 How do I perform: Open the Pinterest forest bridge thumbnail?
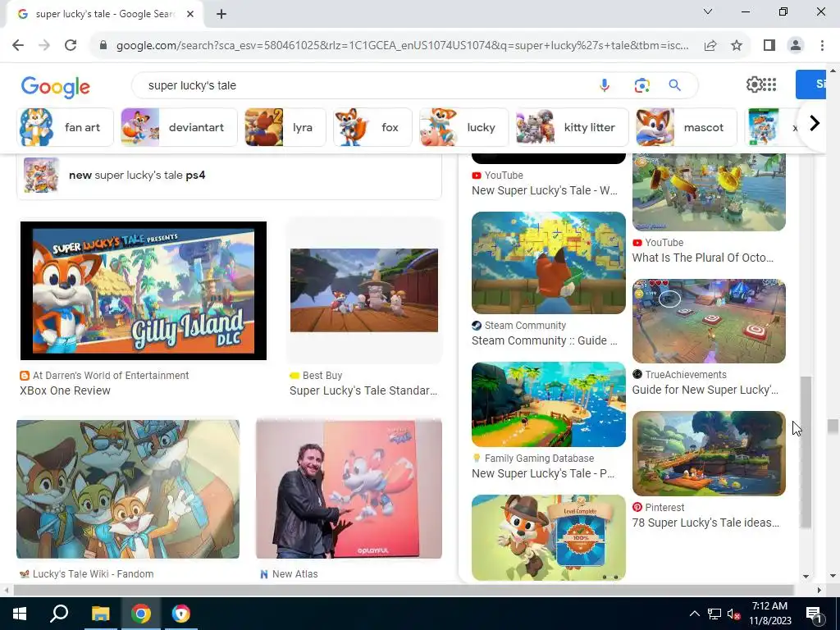tap(709, 453)
